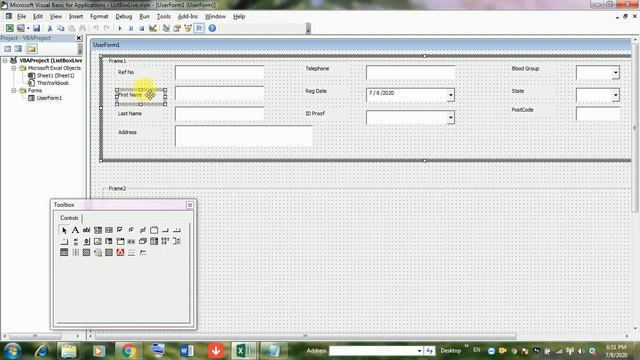Toggle Design Mode icon
The height and width of the screenshot is (360, 640).
coord(153,28)
